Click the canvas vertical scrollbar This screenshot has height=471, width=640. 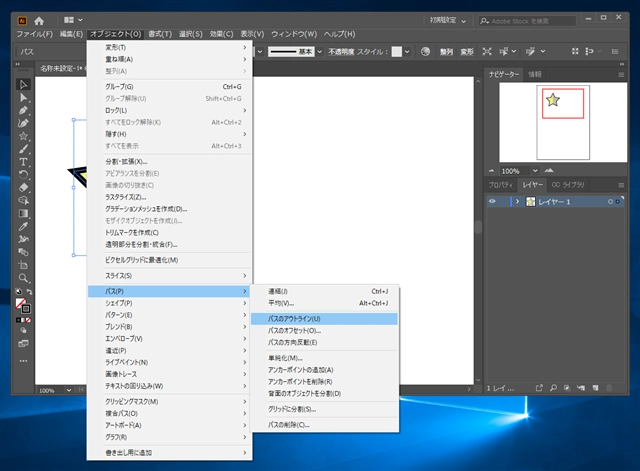[478, 227]
